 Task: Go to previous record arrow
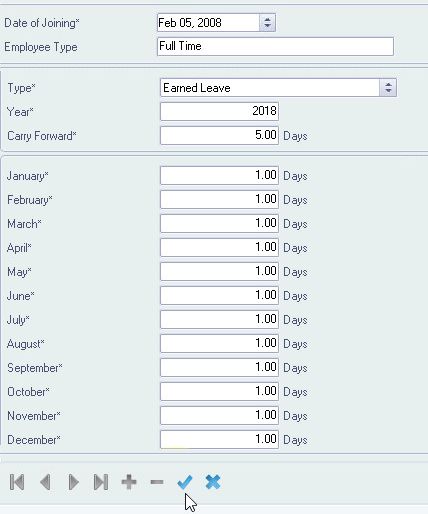click(45, 482)
